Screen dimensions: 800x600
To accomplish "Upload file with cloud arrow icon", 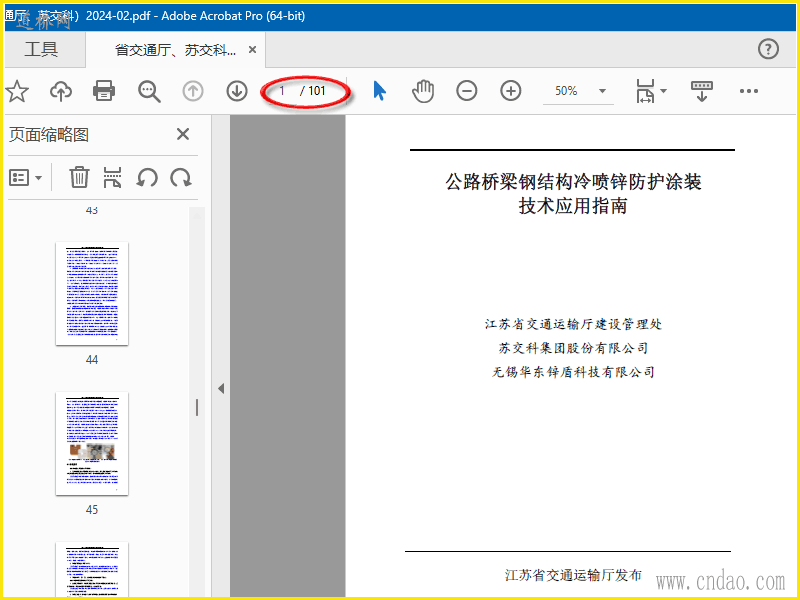I will point(61,91).
